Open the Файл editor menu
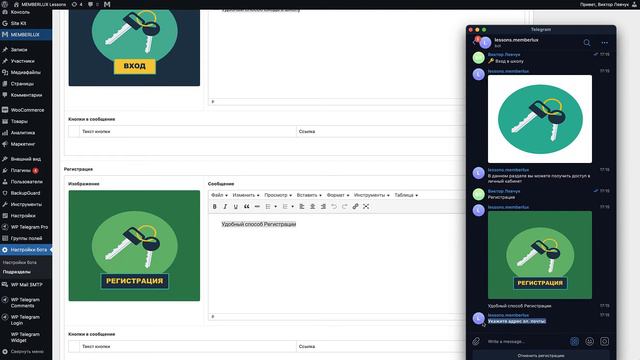640x360 pixels. [219, 195]
